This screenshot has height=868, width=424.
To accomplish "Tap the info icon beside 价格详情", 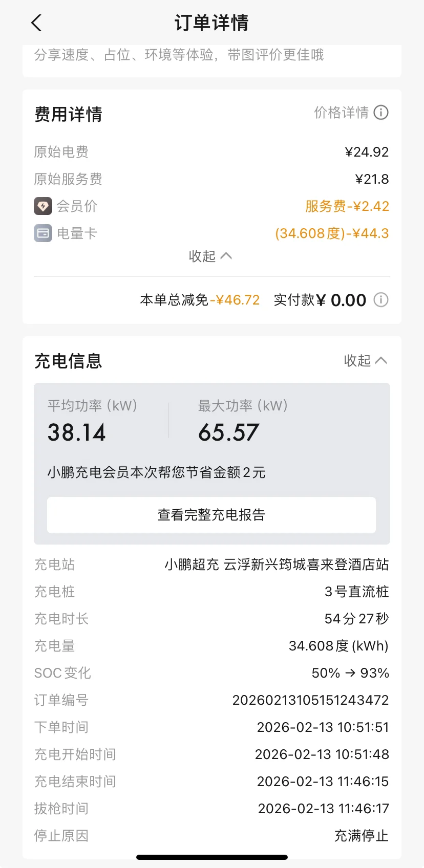I will pos(381,113).
